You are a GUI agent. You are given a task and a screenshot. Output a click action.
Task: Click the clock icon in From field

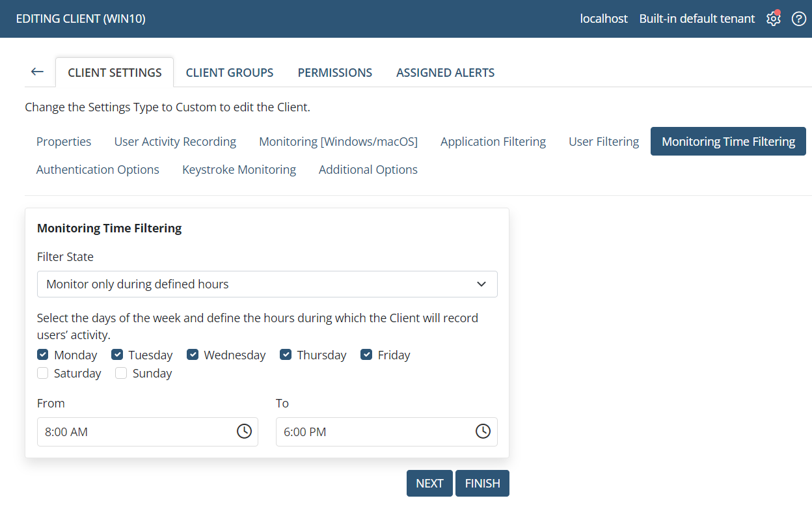244,432
